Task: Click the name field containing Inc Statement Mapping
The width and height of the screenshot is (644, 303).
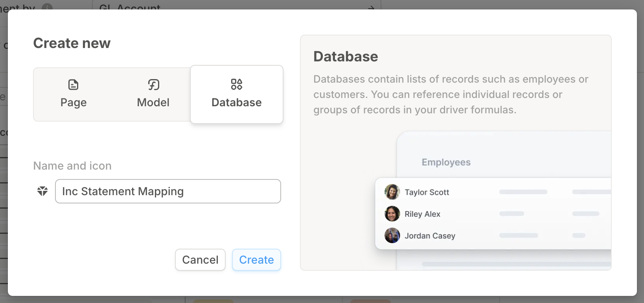Action: [x=168, y=191]
